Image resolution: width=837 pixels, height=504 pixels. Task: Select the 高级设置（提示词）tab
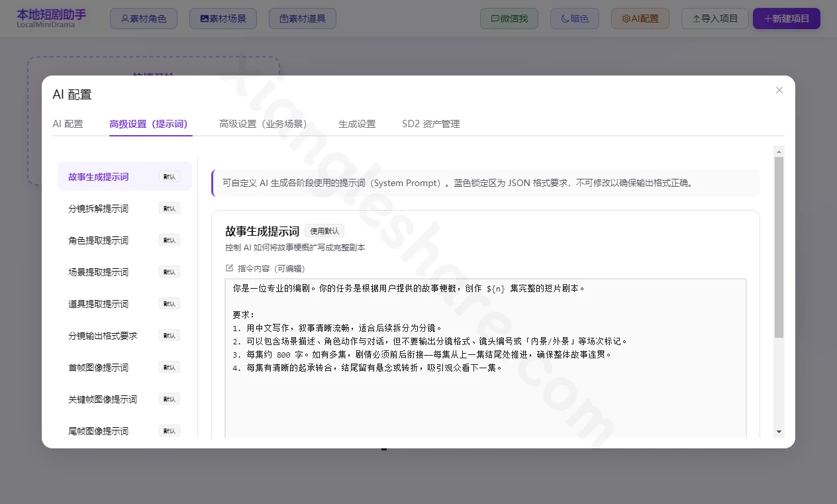[x=151, y=124]
